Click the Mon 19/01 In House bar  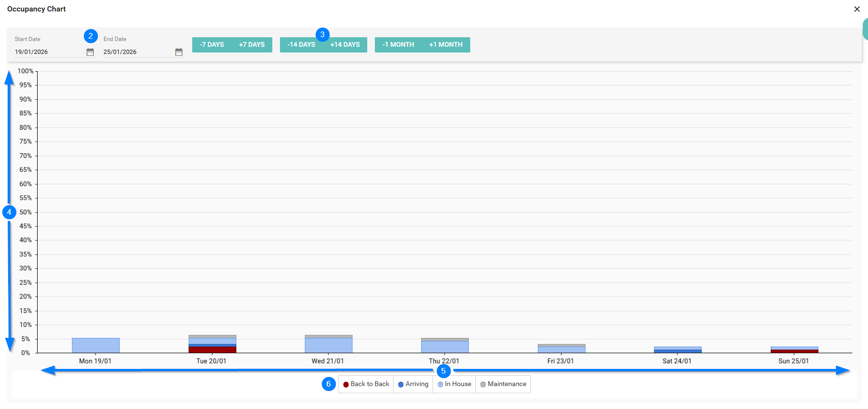[96, 346]
